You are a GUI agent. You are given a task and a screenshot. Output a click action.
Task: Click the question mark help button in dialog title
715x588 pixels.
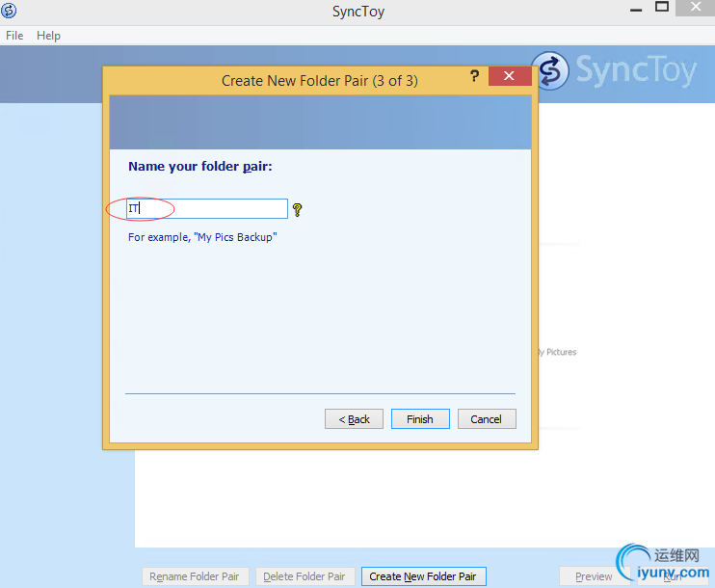tap(474, 76)
